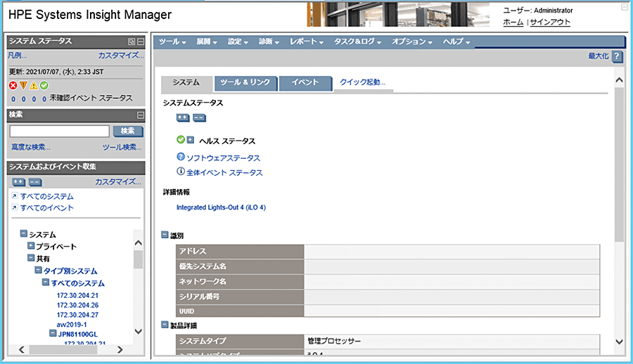Viewport: 633px width, 364px height.
Task: Click the 検索 search button
Action: (127, 131)
